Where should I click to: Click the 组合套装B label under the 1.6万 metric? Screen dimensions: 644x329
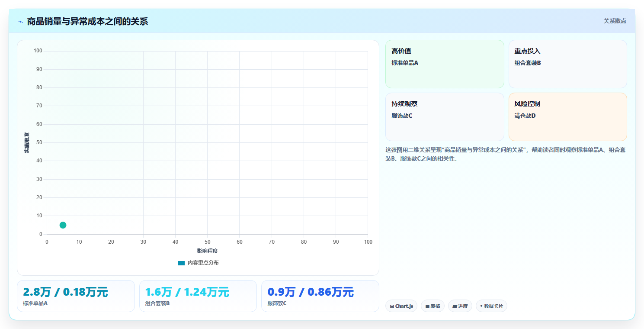point(157,303)
